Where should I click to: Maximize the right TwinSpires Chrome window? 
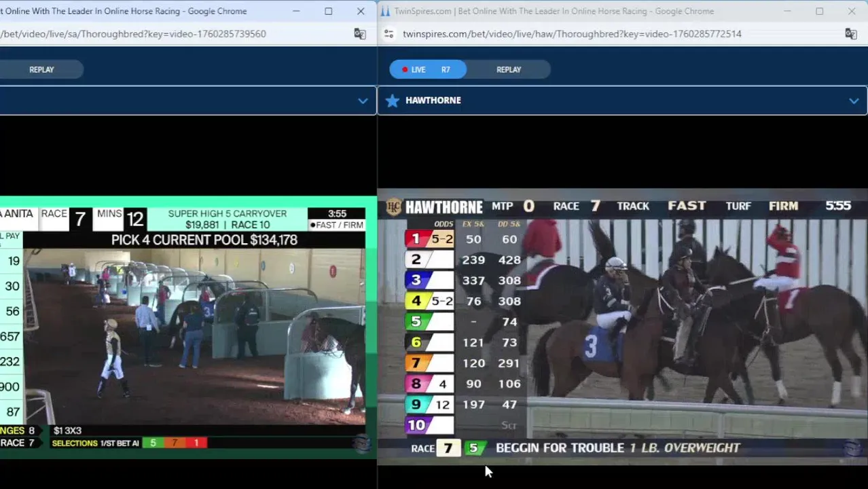tap(820, 11)
